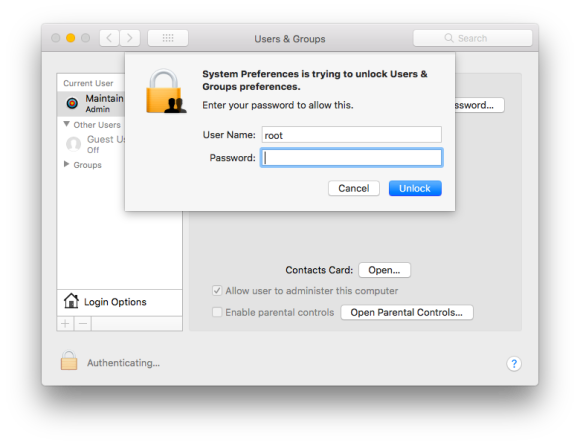Viewport: 580px width, 445px height.
Task: Remove user with the minus button
Action: (x=83, y=324)
